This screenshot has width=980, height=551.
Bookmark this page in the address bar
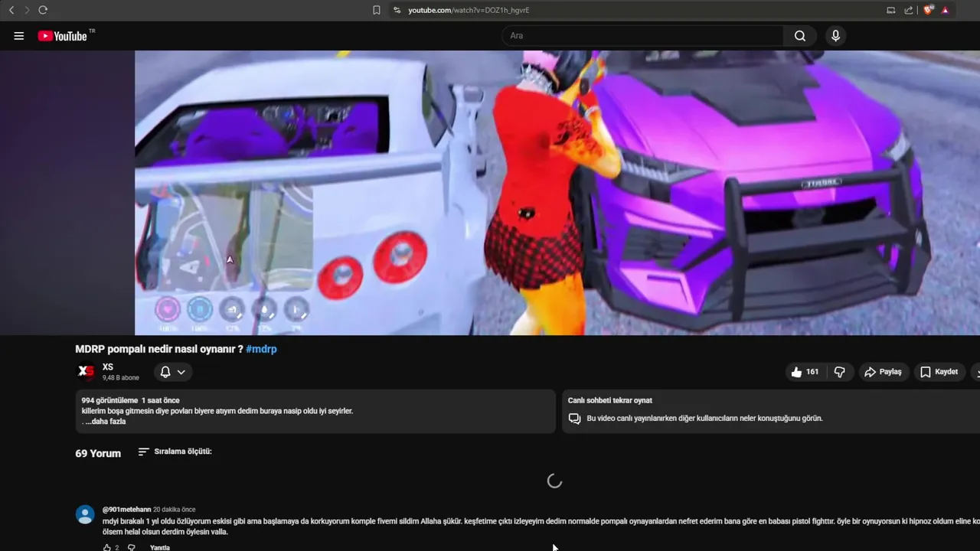click(376, 10)
